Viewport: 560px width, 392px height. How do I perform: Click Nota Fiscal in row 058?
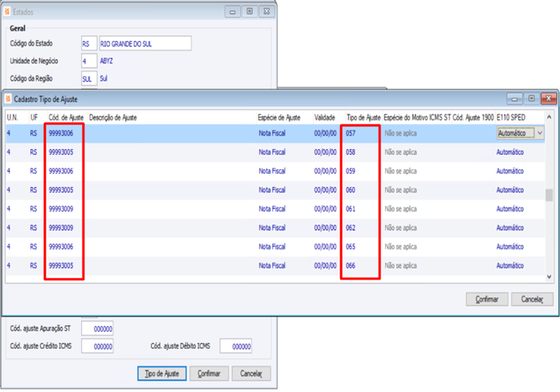[x=272, y=152]
